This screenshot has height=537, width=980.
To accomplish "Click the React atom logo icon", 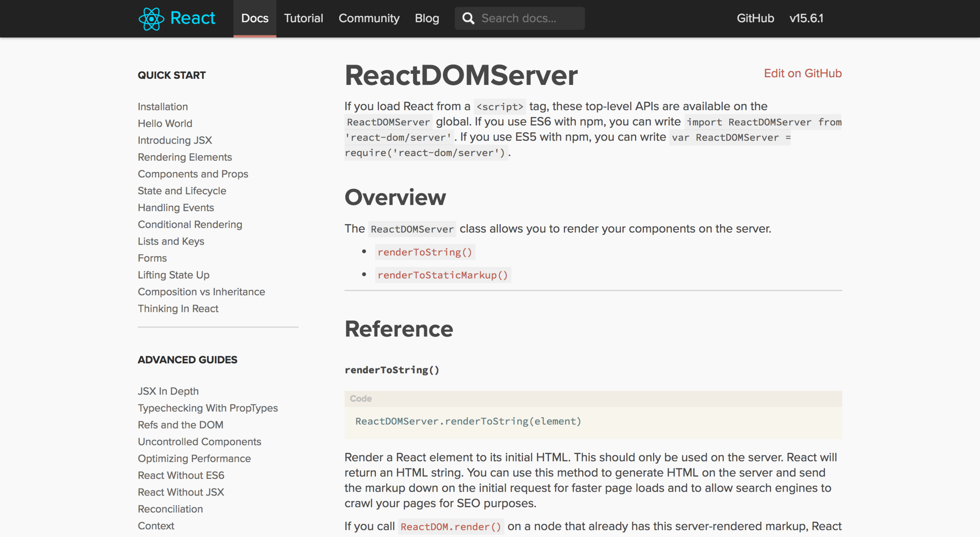I will [151, 18].
